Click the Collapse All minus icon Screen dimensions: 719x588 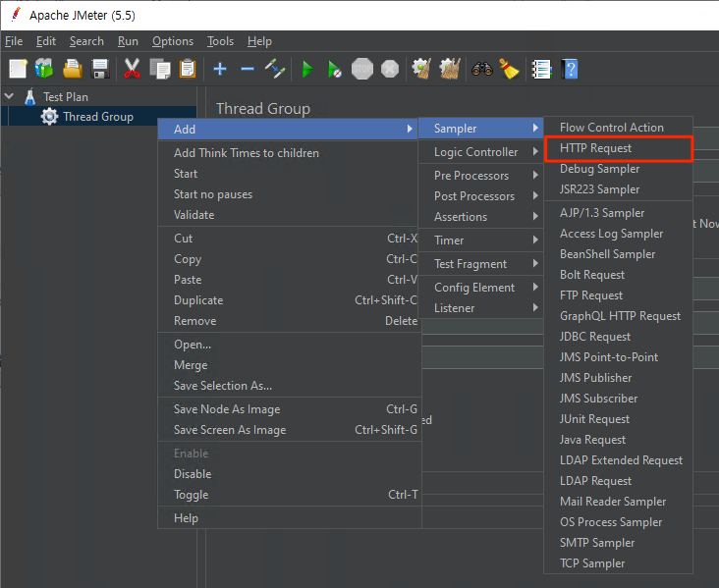click(x=248, y=69)
